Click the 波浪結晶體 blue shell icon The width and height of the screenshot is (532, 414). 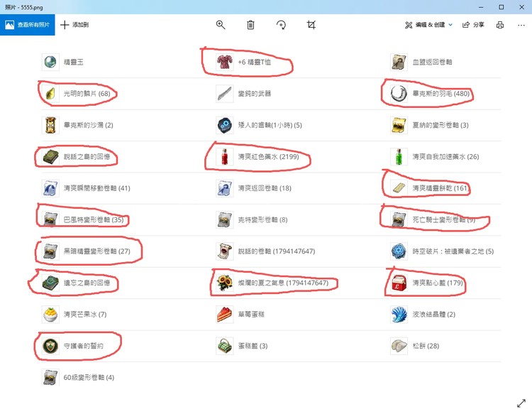(x=399, y=315)
